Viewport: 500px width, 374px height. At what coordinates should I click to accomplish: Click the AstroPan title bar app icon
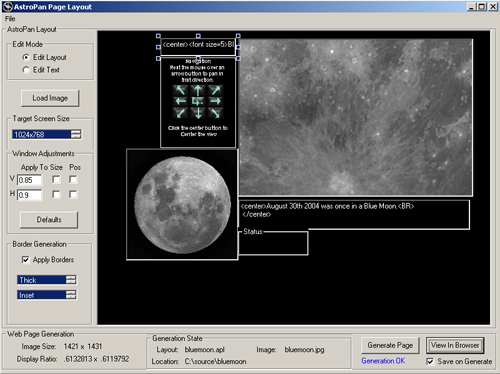coord(7,7)
